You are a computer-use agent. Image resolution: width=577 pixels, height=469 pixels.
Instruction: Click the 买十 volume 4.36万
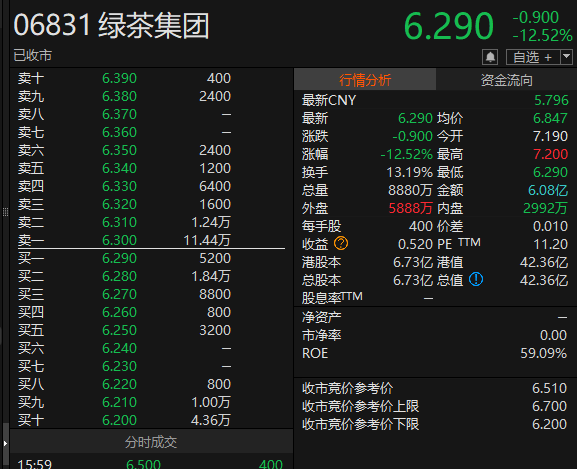coord(211,420)
